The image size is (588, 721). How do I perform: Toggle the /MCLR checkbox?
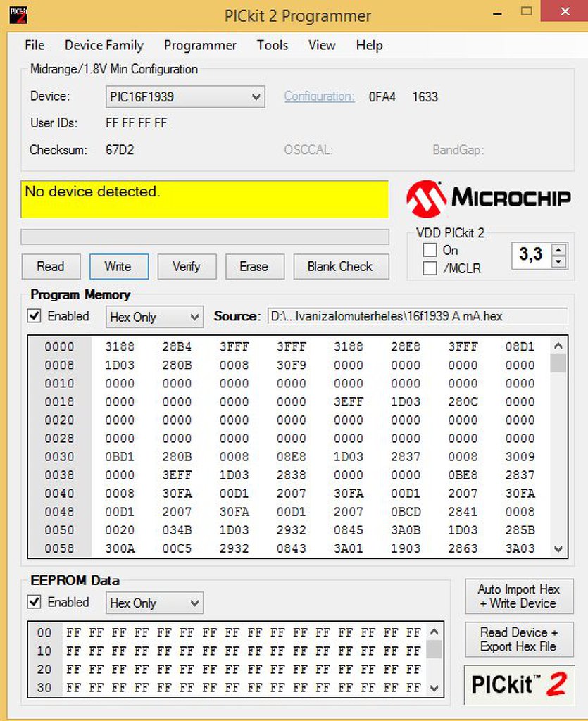(430, 268)
